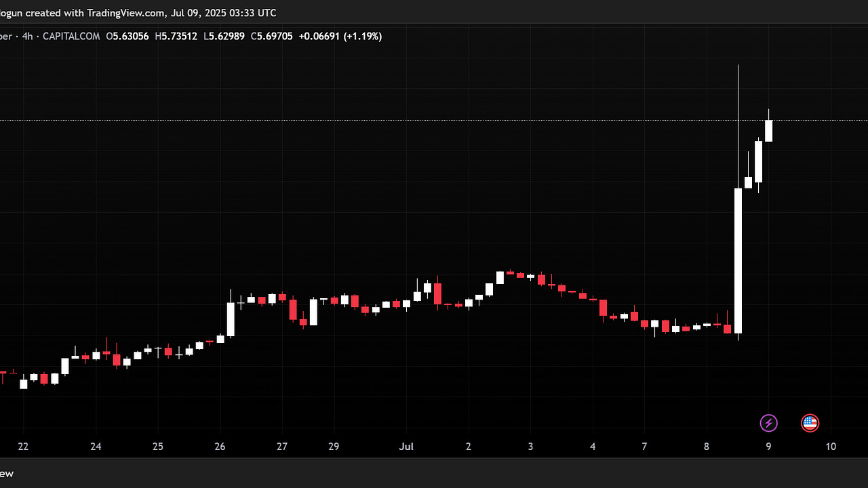Screen dimensions: 868x488
Task: Click the US flag economic event icon
Action: click(x=810, y=424)
